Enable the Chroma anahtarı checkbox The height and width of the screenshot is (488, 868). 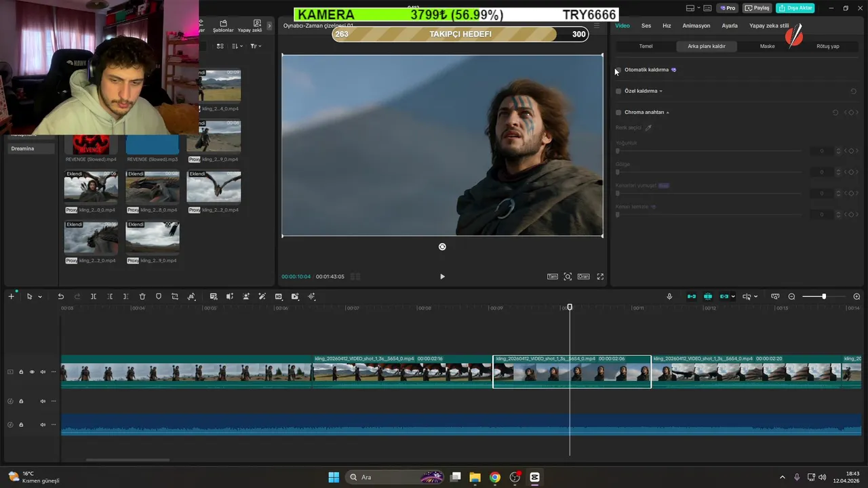click(x=618, y=113)
